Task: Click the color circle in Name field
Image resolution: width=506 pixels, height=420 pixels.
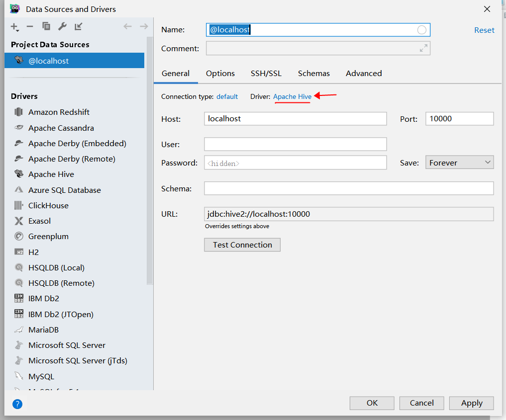Action: click(421, 30)
